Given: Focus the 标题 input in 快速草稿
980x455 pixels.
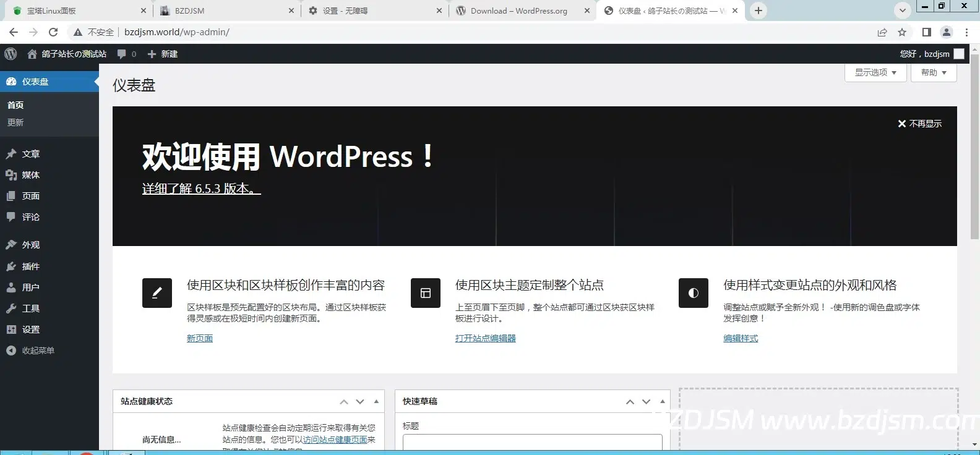Looking at the screenshot, I should tap(532, 442).
